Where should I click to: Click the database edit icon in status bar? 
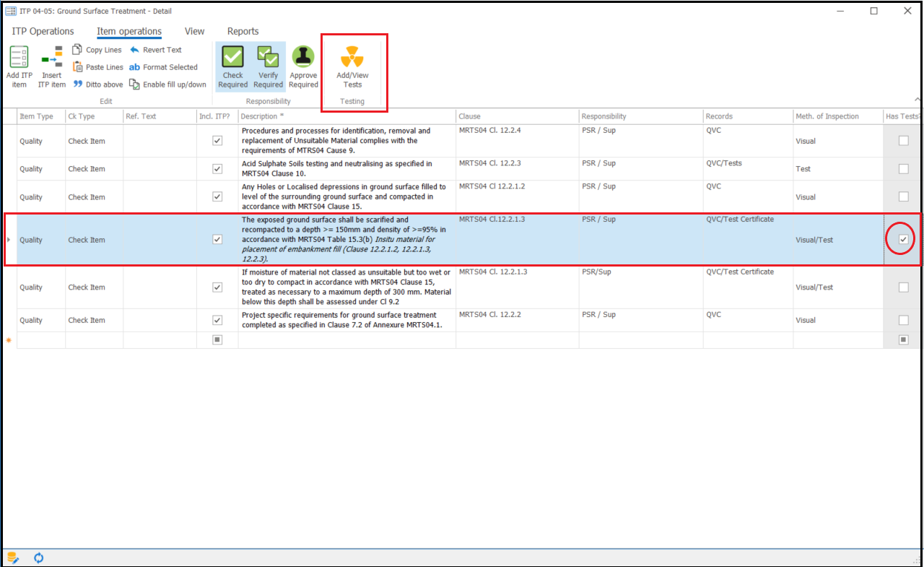click(13, 558)
